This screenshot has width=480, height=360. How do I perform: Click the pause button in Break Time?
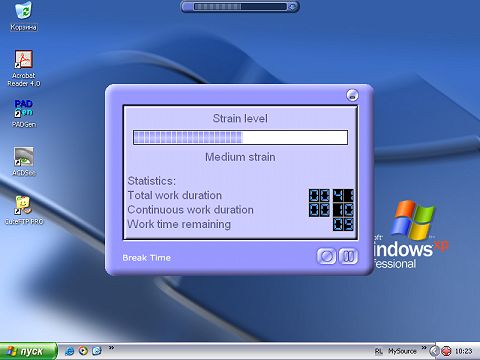348,256
